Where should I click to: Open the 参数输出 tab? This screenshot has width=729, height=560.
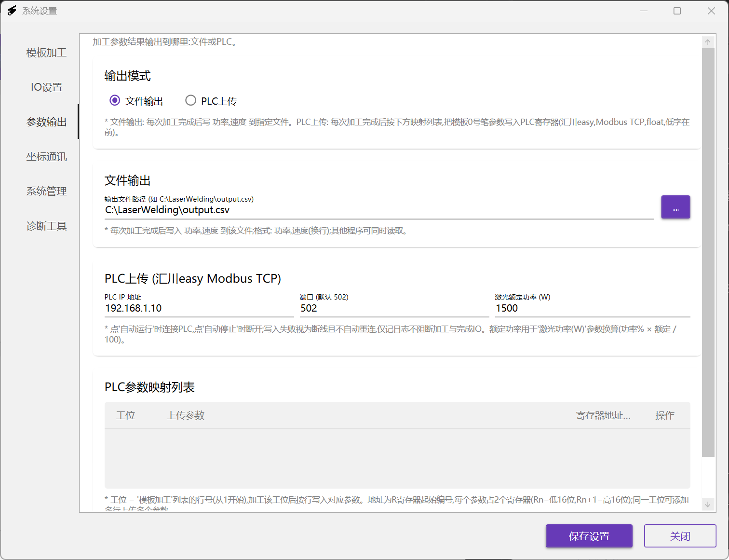(x=46, y=122)
